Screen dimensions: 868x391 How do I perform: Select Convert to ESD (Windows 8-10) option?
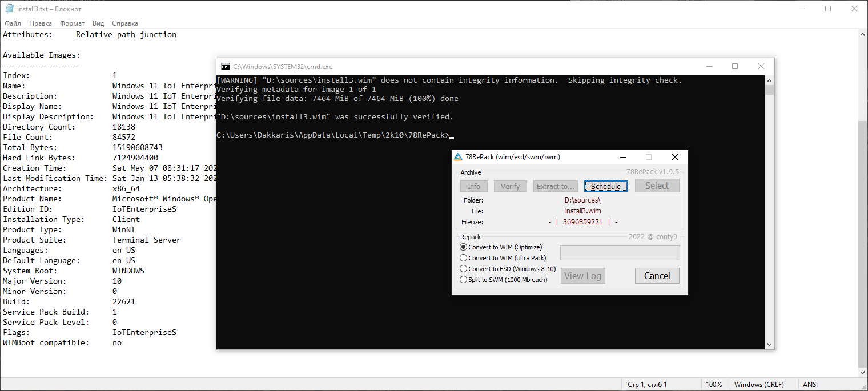[x=508, y=269]
